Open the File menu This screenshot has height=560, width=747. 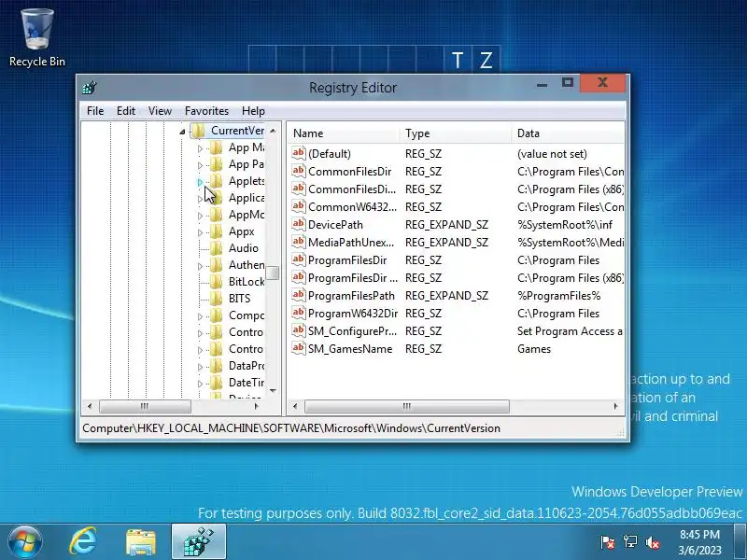(x=95, y=111)
